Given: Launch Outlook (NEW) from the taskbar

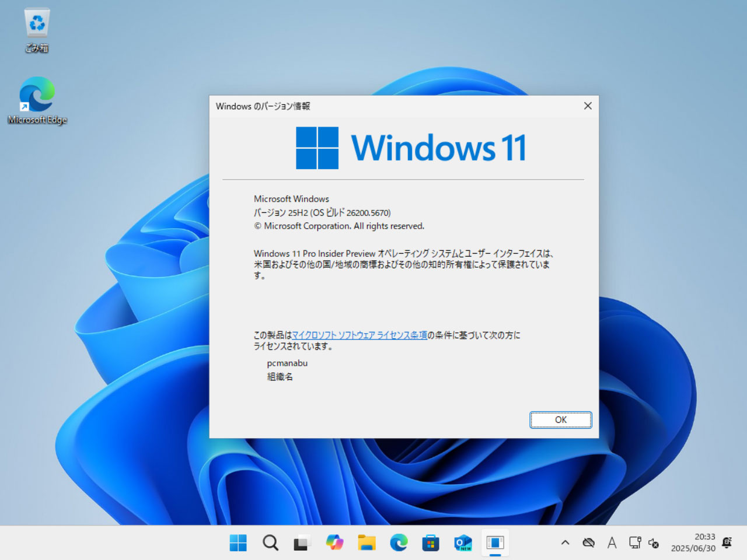Looking at the screenshot, I should [463, 542].
